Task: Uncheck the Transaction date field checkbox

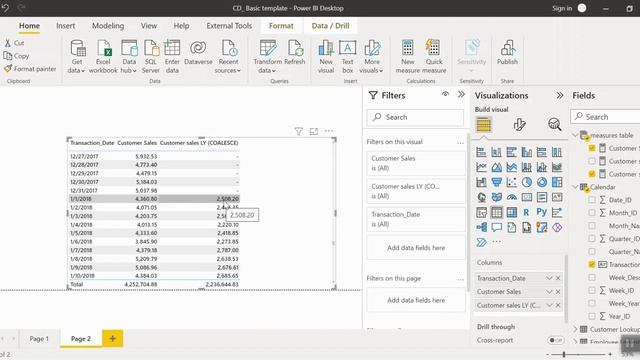Action: click(592, 264)
